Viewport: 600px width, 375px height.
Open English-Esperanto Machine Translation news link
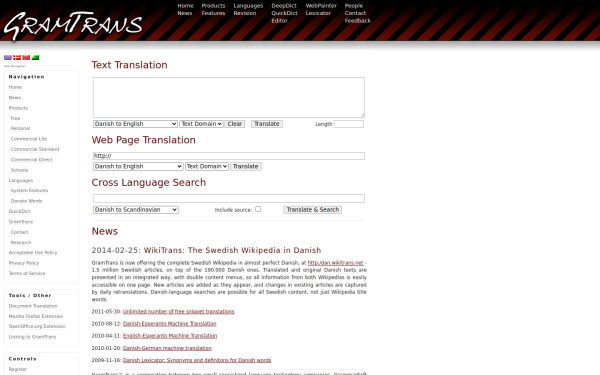coord(170,336)
